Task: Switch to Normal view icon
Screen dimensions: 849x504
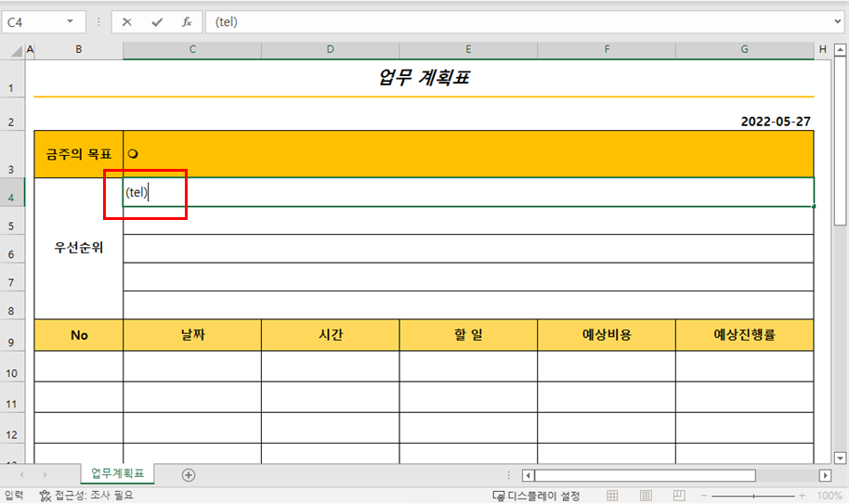Action: 612,496
